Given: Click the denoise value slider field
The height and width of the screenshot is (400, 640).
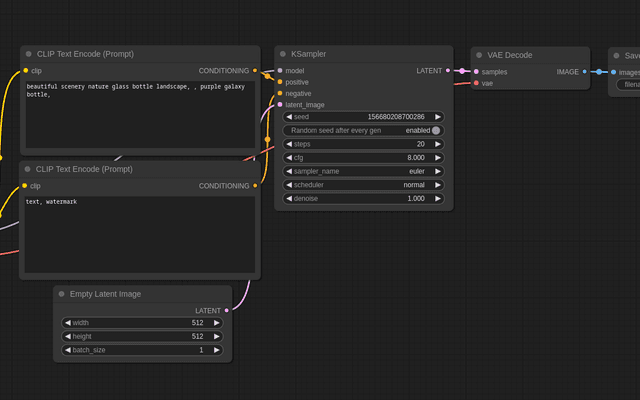Looking at the screenshot, I should pos(363,198).
